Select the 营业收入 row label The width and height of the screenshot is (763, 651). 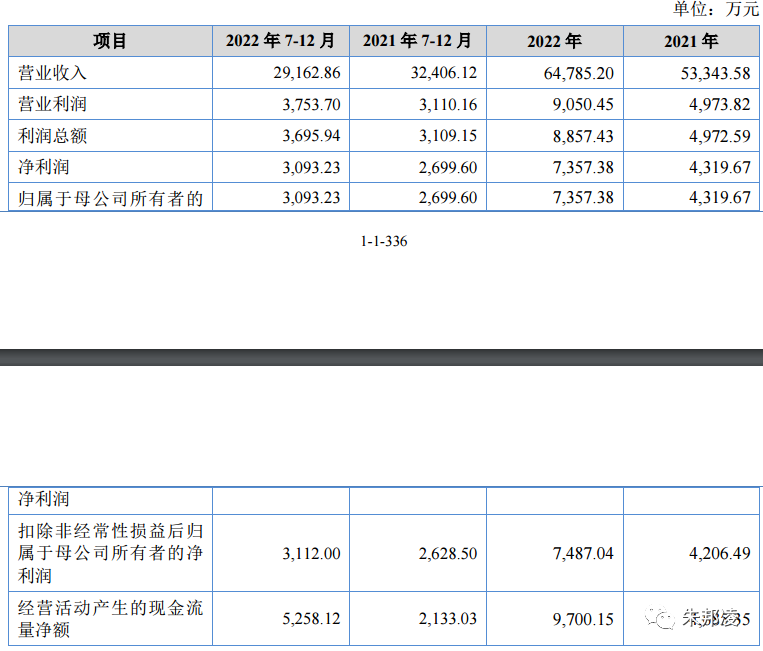(x=53, y=73)
